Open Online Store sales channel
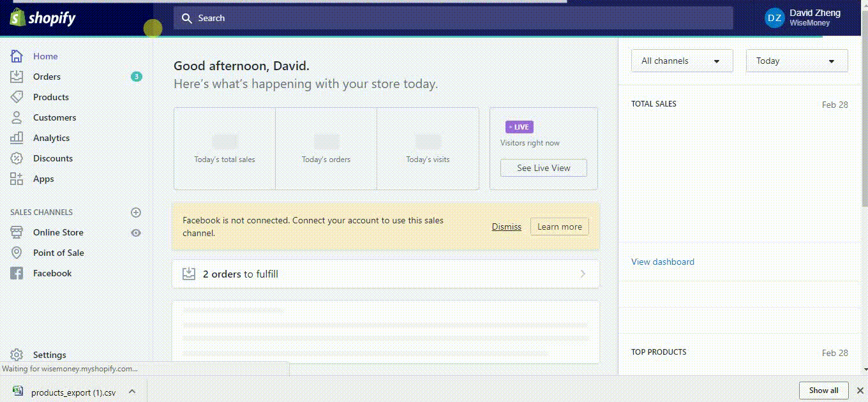 pyautogui.click(x=58, y=232)
